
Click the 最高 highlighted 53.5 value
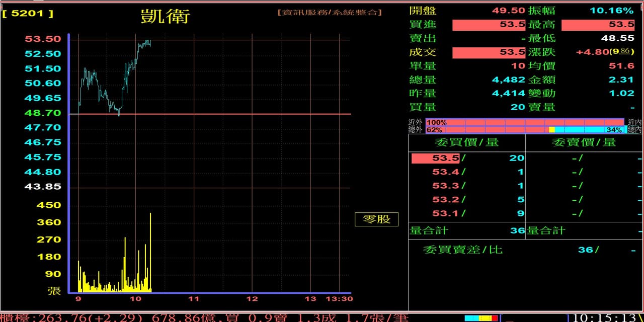click(598, 25)
